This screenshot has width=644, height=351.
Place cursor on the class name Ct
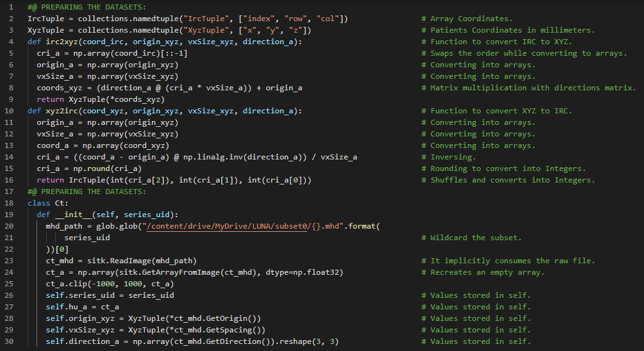60,203
